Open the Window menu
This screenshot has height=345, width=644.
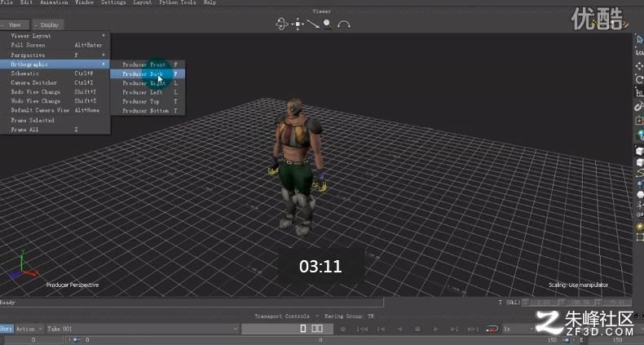click(x=84, y=2)
